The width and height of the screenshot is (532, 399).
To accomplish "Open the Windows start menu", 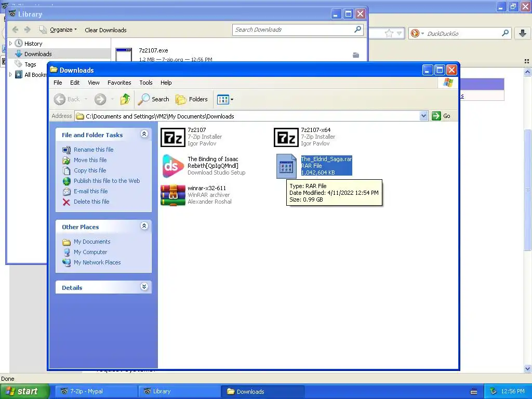I will click(x=24, y=391).
